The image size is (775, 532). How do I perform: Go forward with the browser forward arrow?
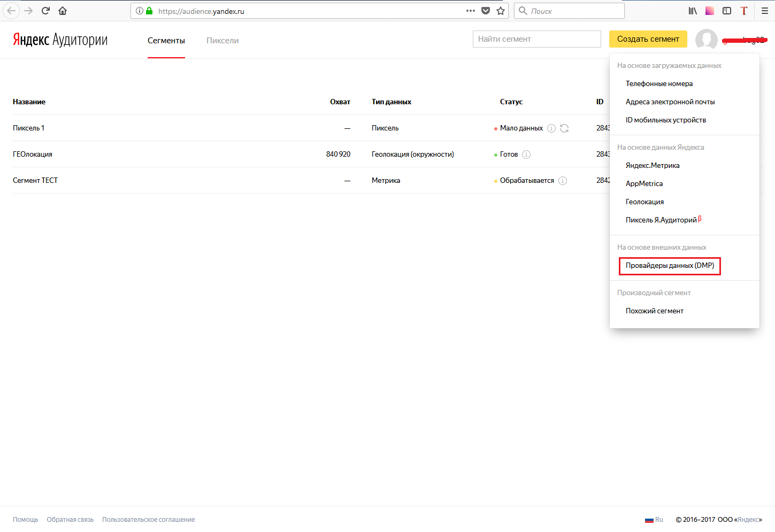click(x=28, y=11)
